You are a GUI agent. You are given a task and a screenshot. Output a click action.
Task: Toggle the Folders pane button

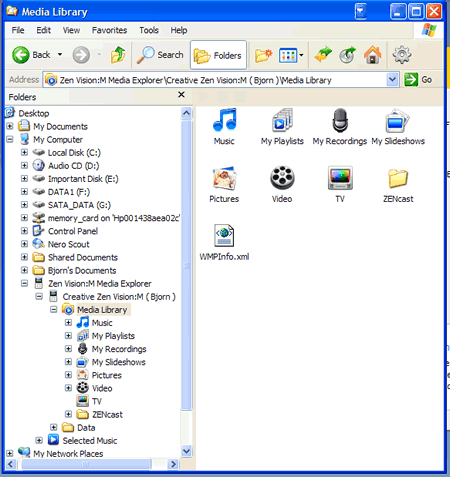click(x=218, y=55)
